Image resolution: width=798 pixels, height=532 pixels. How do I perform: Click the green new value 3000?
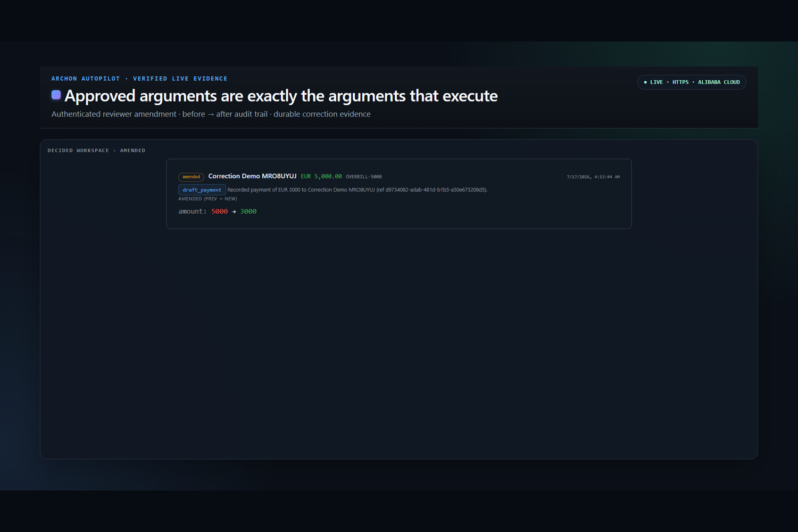248,212
